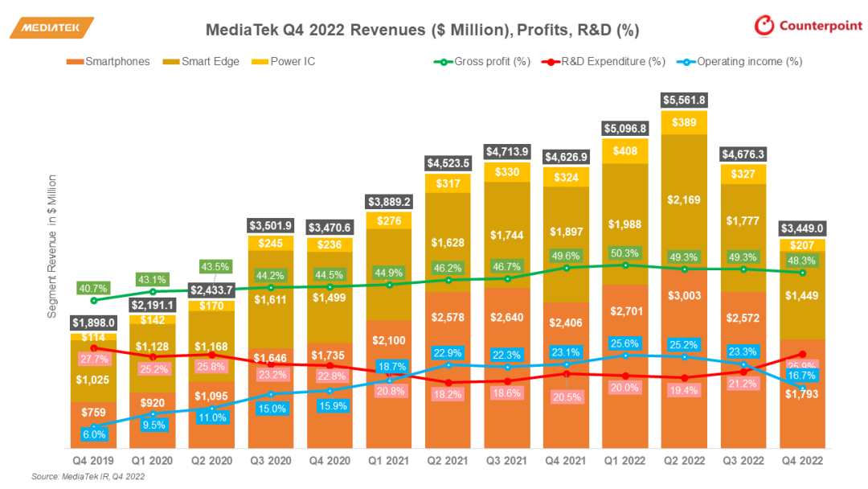Select the $3,889.2 total label

[389, 202]
